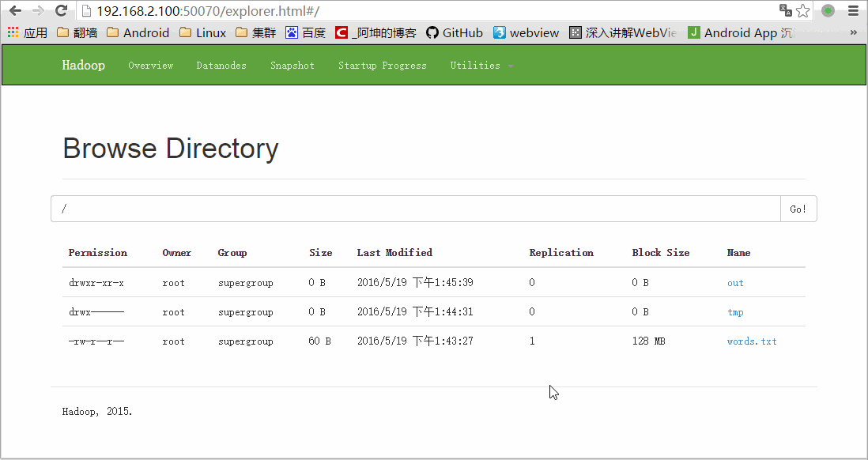Reload the page
868x460 pixels.
point(61,12)
